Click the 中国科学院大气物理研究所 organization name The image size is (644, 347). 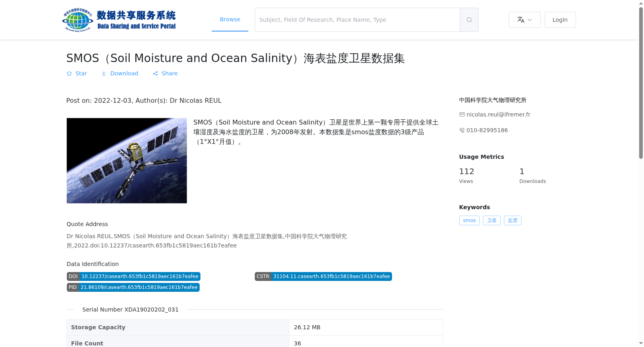click(x=493, y=100)
